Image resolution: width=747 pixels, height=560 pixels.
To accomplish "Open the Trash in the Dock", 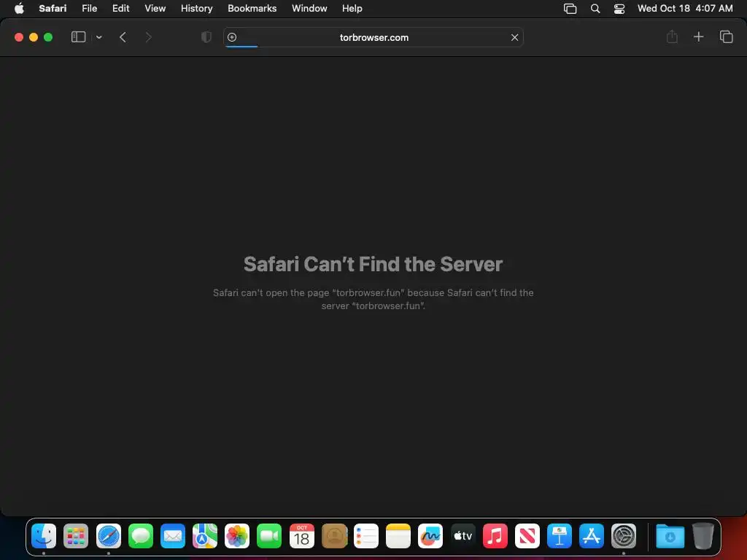I will point(703,536).
